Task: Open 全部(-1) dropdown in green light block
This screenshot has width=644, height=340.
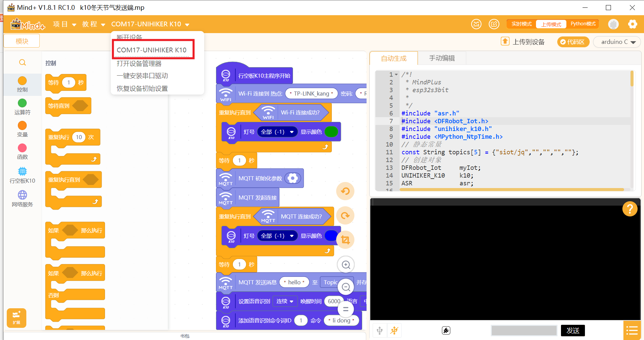Action: click(277, 132)
